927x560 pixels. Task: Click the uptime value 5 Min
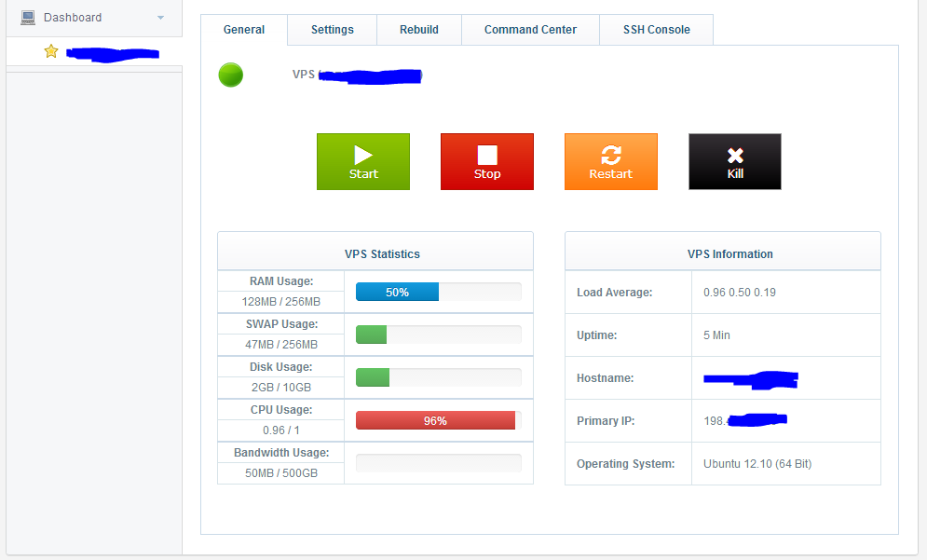pos(716,335)
